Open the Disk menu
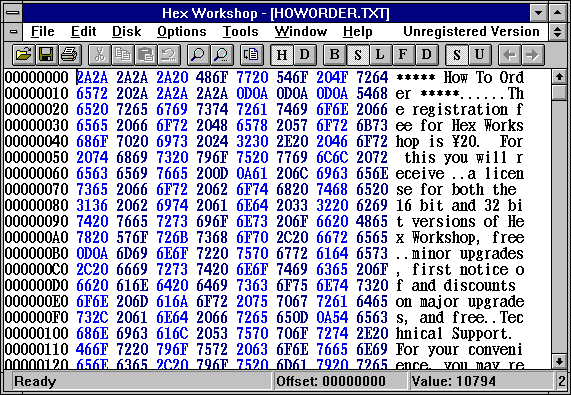 126,32
